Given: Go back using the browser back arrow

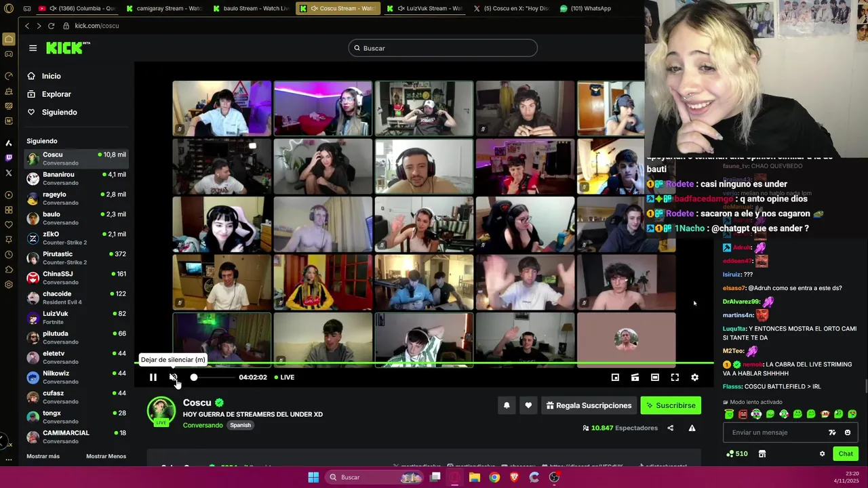Looking at the screenshot, I should [x=27, y=26].
